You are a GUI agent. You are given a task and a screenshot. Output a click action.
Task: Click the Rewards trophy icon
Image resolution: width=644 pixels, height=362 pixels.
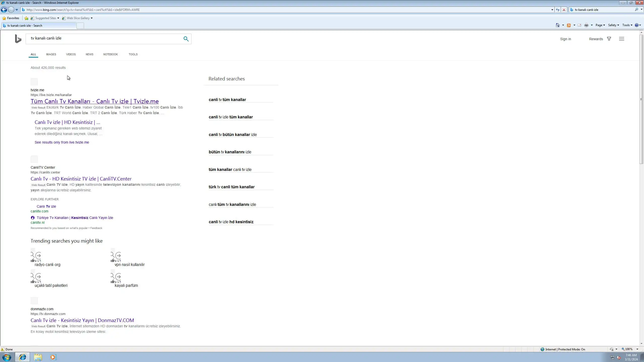click(609, 39)
